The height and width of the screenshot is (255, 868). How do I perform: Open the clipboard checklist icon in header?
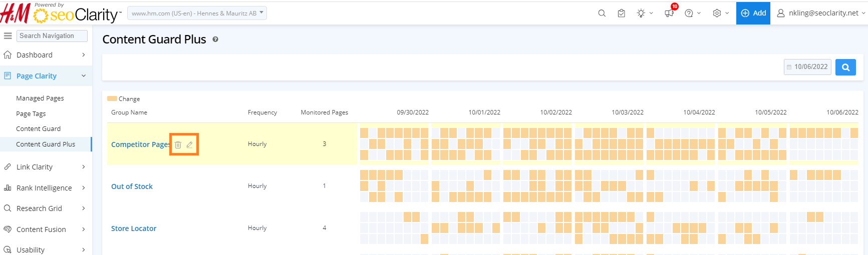tap(621, 13)
